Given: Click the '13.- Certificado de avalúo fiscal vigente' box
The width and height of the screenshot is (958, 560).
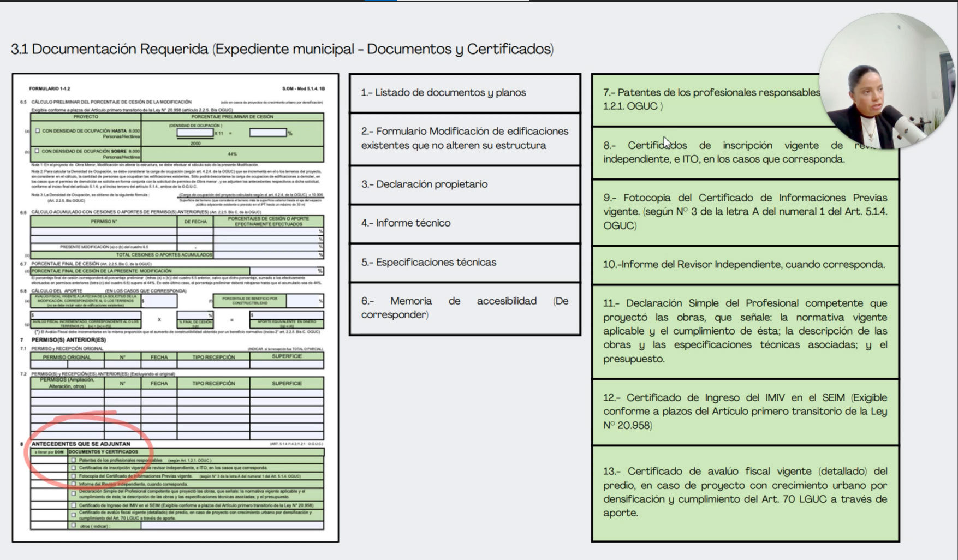Looking at the screenshot, I should point(745,492).
